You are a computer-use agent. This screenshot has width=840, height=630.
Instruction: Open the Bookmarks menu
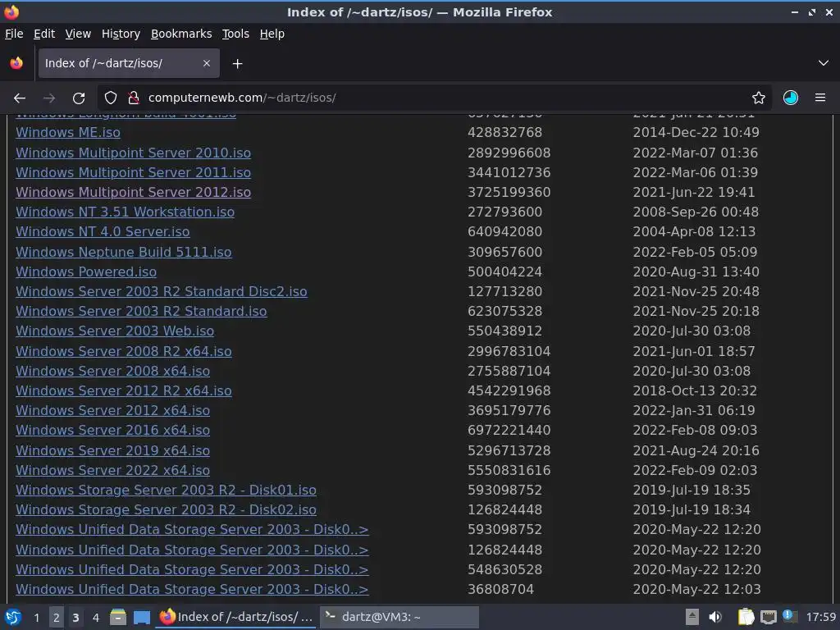tap(181, 34)
